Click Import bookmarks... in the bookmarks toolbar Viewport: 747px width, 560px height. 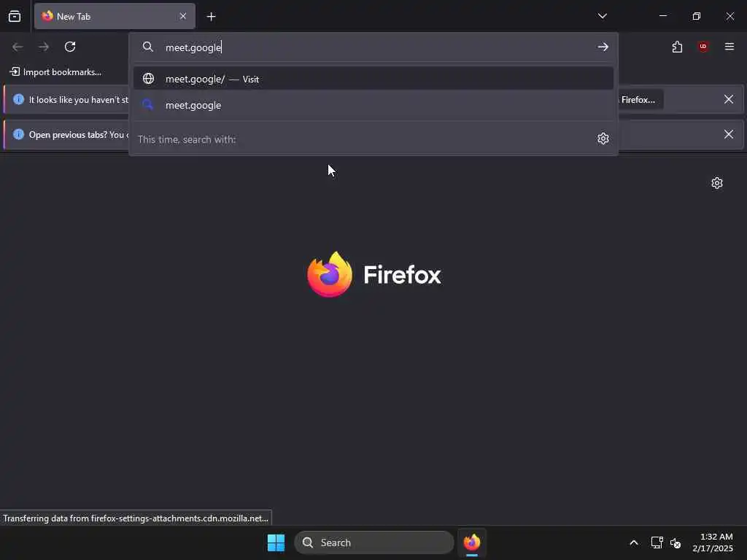pos(55,72)
